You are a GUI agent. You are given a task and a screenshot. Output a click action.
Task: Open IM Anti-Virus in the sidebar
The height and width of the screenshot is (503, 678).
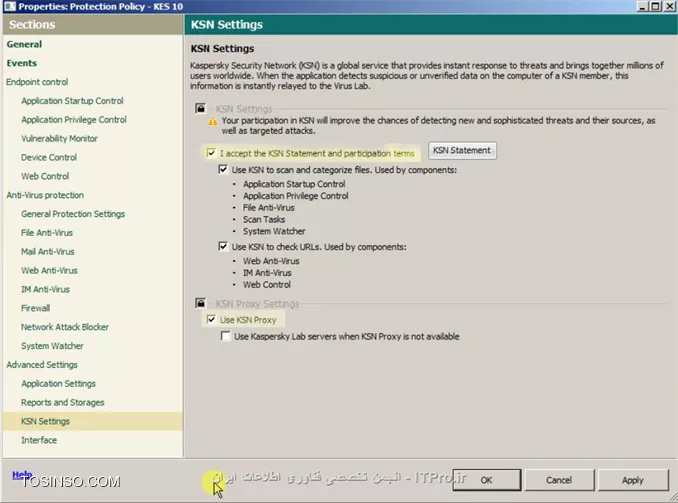click(45, 289)
